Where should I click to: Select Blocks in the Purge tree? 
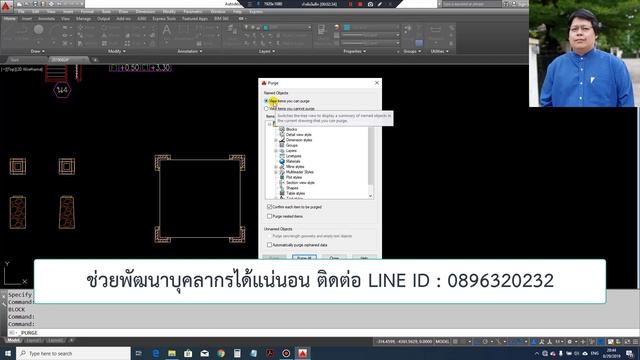pos(291,129)
